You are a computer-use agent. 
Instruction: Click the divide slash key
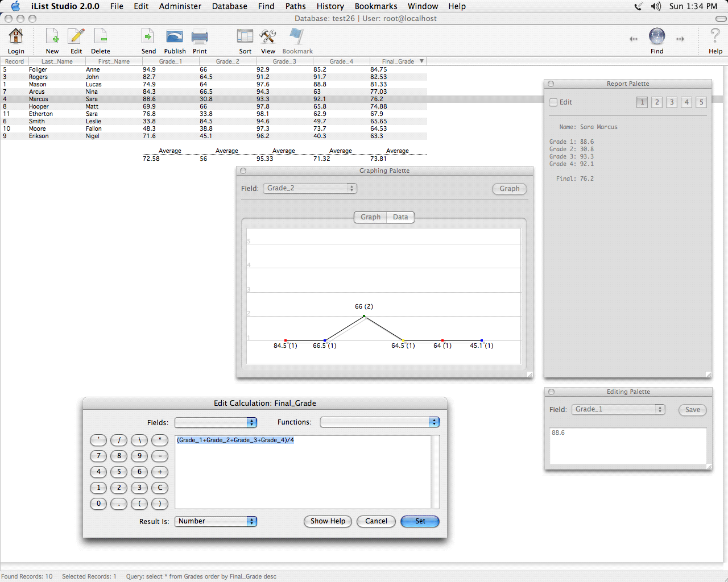(119, 440)
